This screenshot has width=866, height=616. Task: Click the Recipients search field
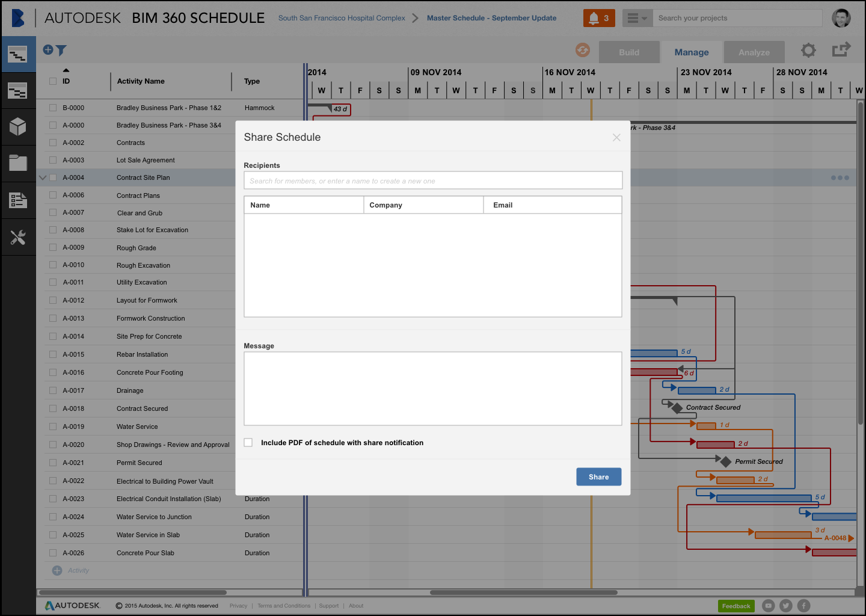coord(433,180)
